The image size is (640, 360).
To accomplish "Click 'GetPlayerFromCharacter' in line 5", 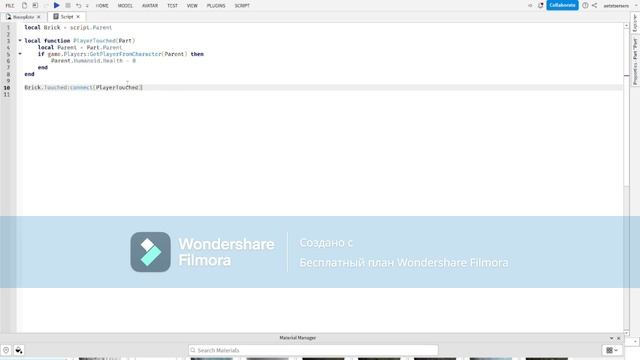I will tap(125, 54).
